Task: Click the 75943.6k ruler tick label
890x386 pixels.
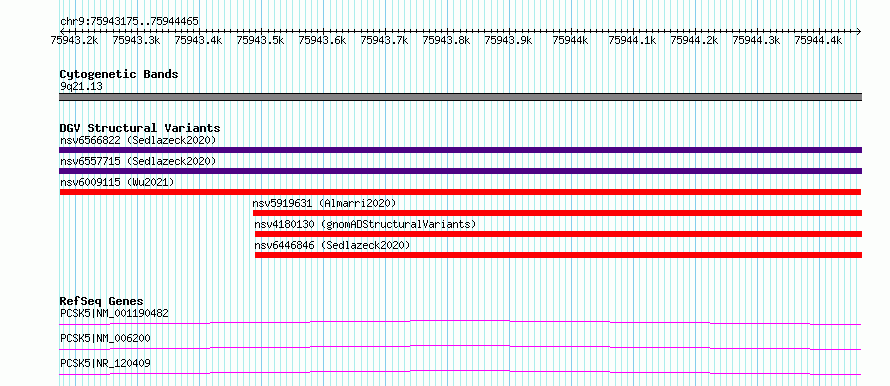Action: coord(322,40)
